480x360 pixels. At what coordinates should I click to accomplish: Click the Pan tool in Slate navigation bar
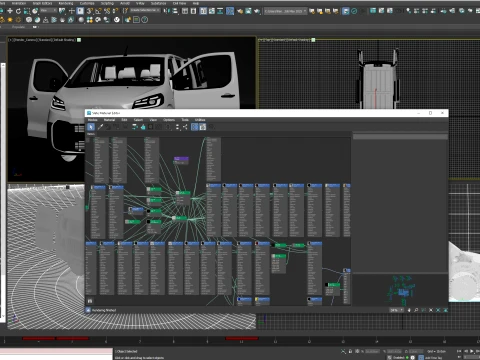tap(409, 310)
